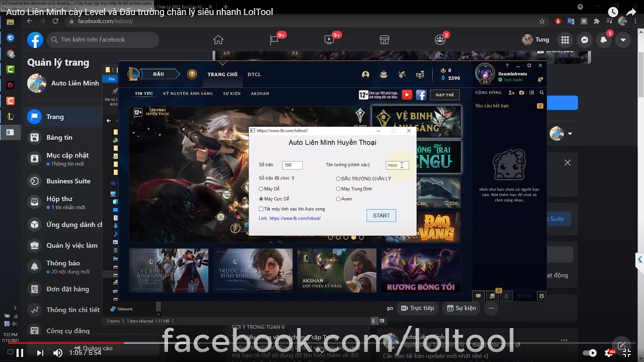Select the fourth carousel dot indicator
The height and width of the screenshot is (362, 644).
coord(354,237)
